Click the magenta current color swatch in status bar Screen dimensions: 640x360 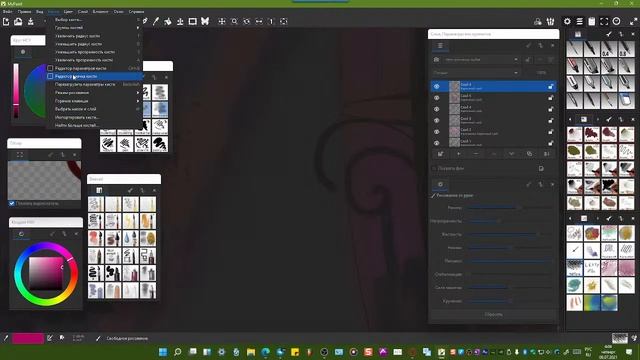28,338
